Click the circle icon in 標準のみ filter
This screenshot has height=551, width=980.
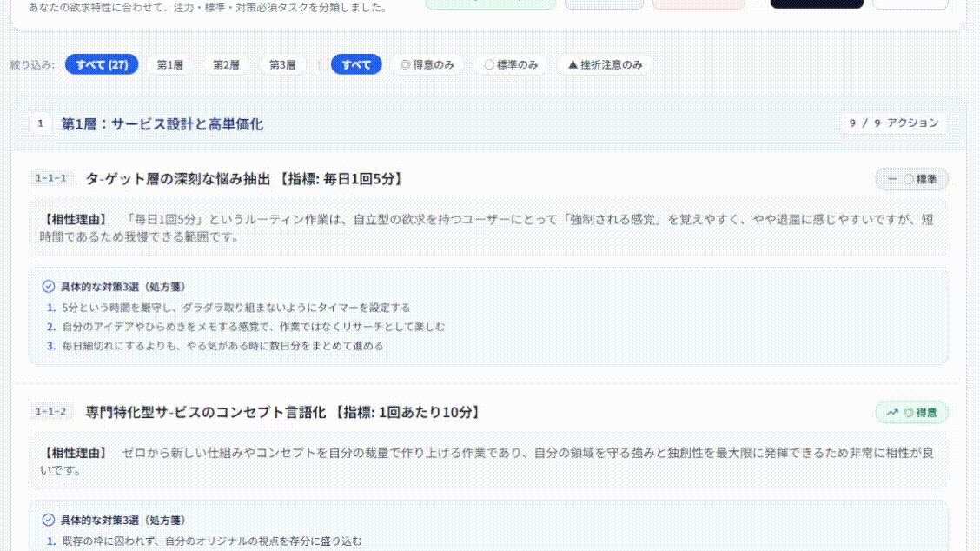[489, 64]
